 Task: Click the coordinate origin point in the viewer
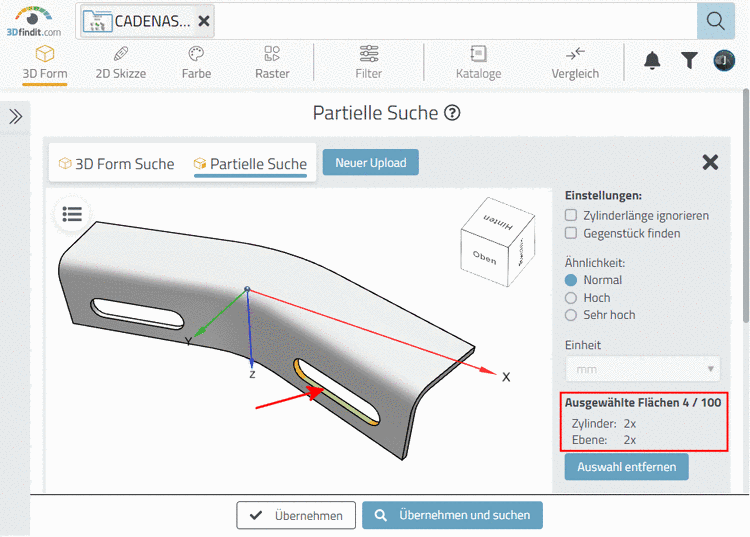pyautogui.click(x=247, y=289)
